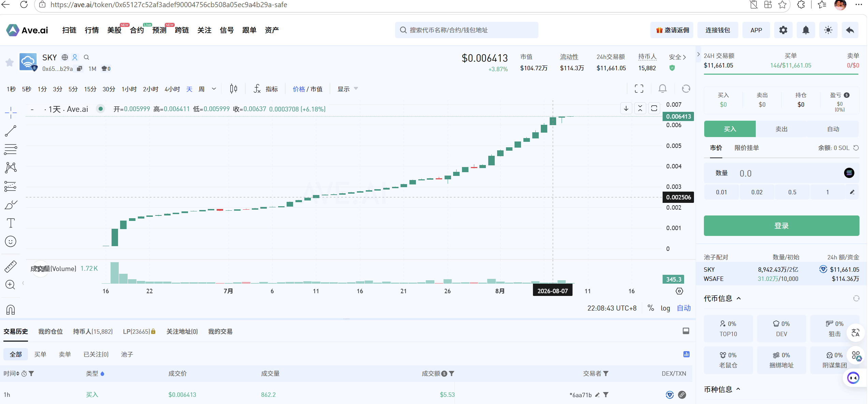Switch chart display to market cap

[x=317, y=89]
